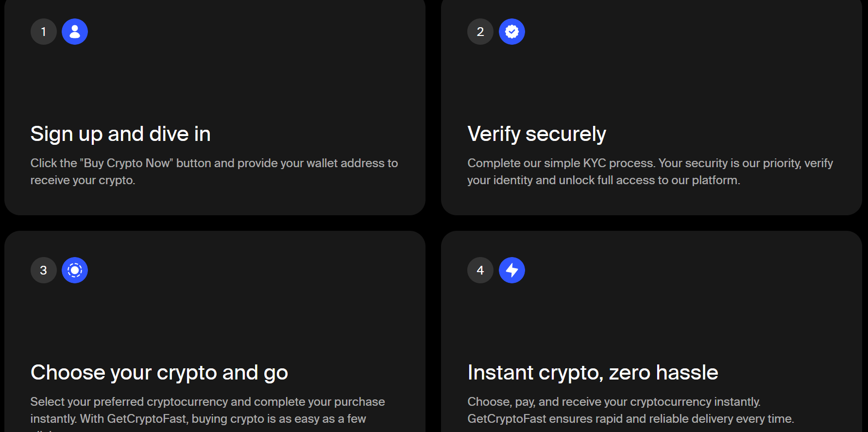Viewport: 868px width, 432px height.
Task: Click the step number 2 badge
Action: coord(480,32)
